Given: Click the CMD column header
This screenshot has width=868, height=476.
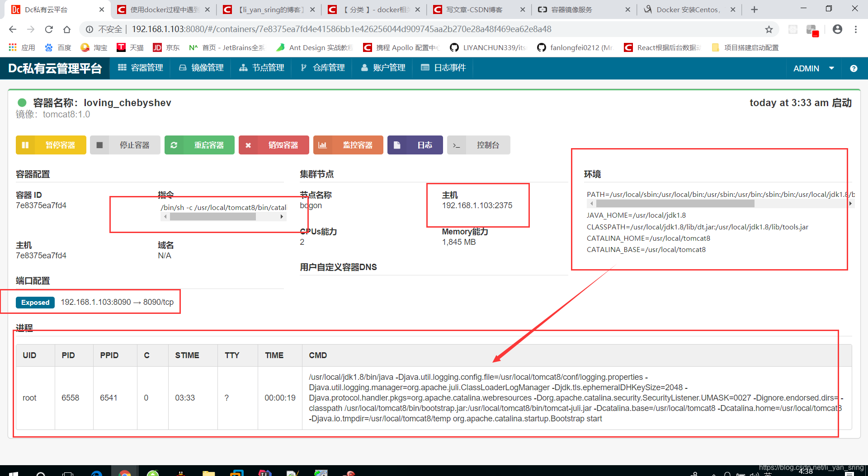Looking at the screenshot, I should click(318, 355).
